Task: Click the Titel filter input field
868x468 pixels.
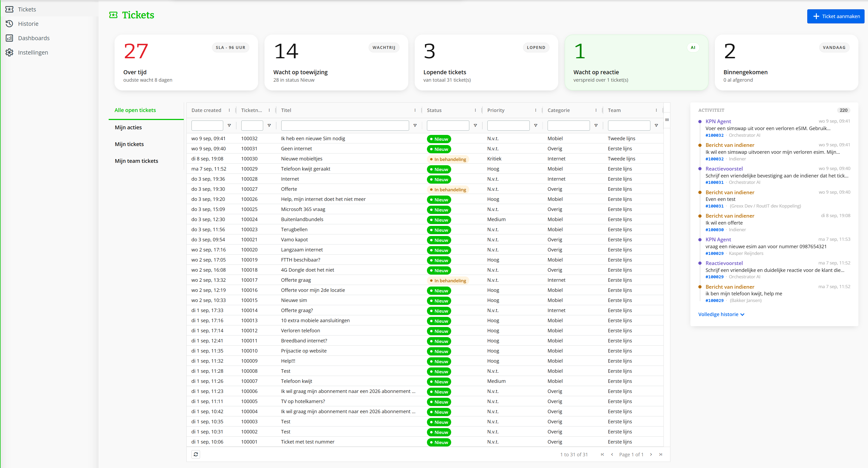Action: [x=345, y=126]
